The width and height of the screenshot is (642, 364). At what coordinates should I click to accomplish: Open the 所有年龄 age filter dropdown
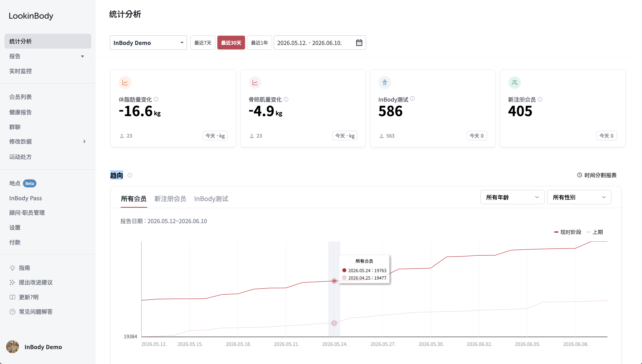point(512,197)
